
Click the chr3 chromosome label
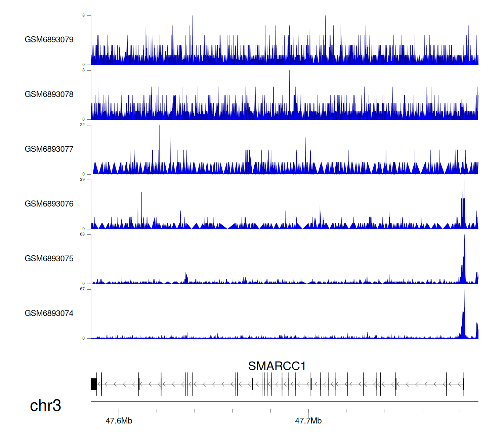click(45, 405)
